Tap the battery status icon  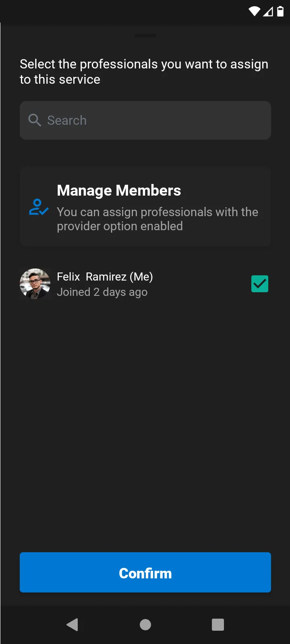pos(280,11)
